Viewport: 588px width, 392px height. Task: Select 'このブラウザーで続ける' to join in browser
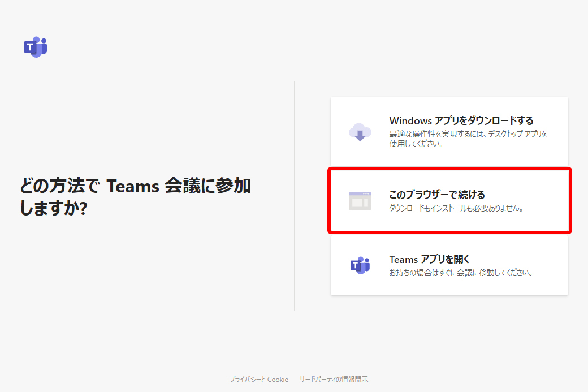449,201
